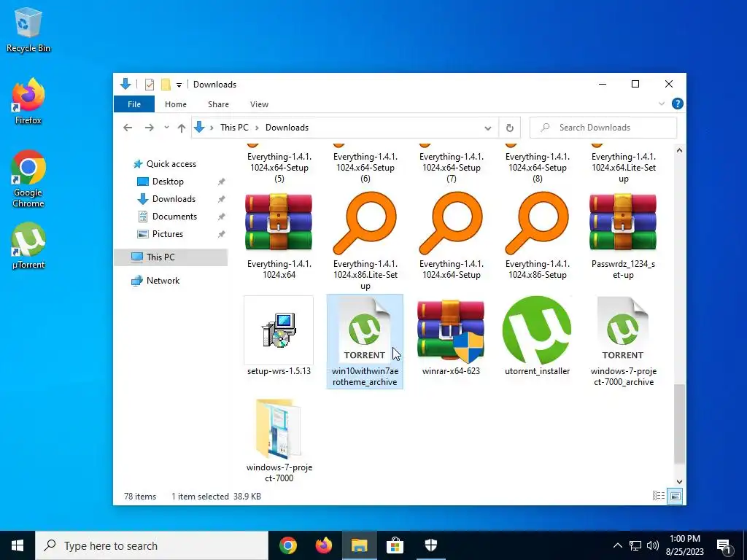
Task: Open the View ribbon tab
Action: pos(259,104)
